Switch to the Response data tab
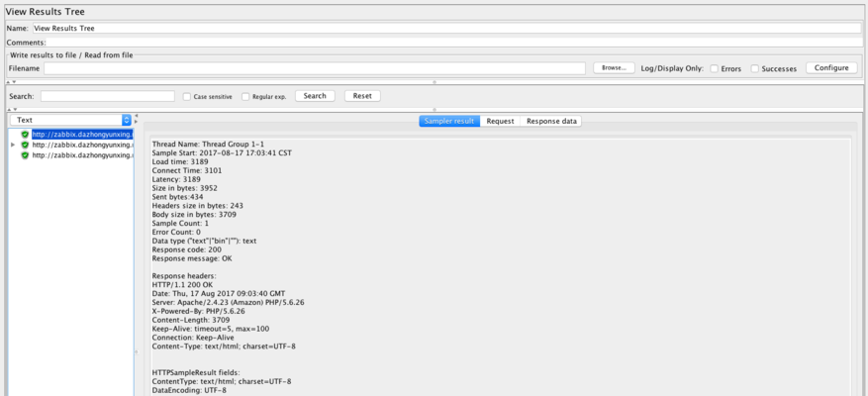868x396 pixels. click(x=551, y=121)
